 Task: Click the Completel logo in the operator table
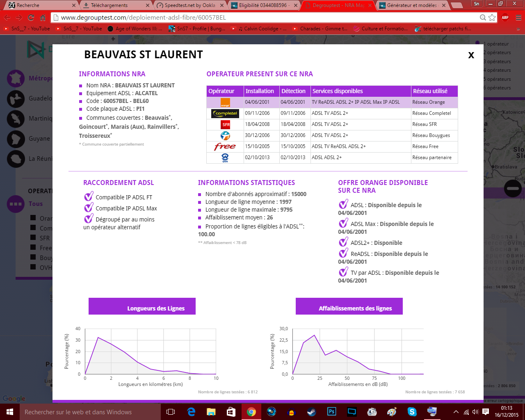pos(225,114)
